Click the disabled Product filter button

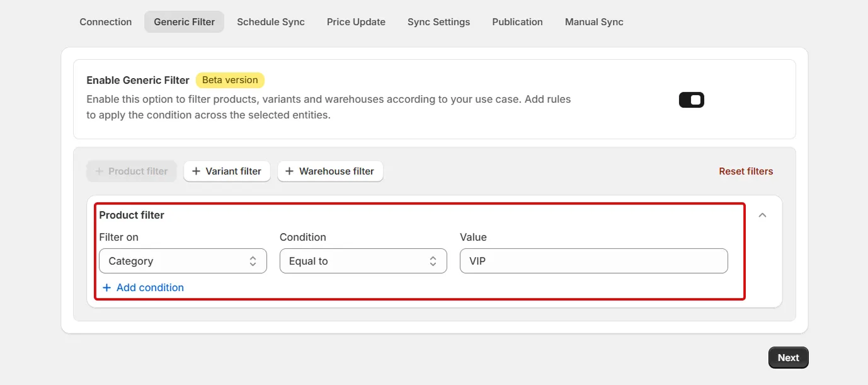[x=132, y=171]
